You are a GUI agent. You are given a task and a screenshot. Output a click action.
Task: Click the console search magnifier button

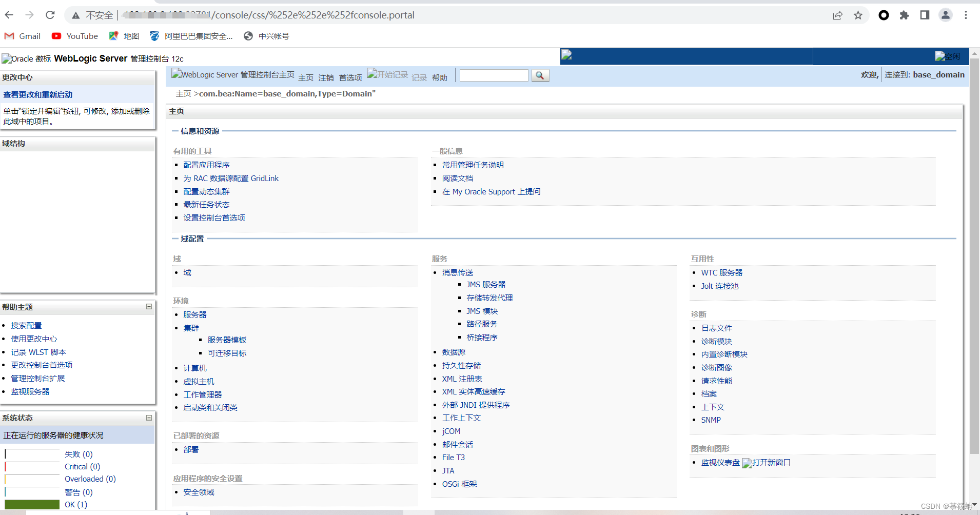click(x=540, y=75)
